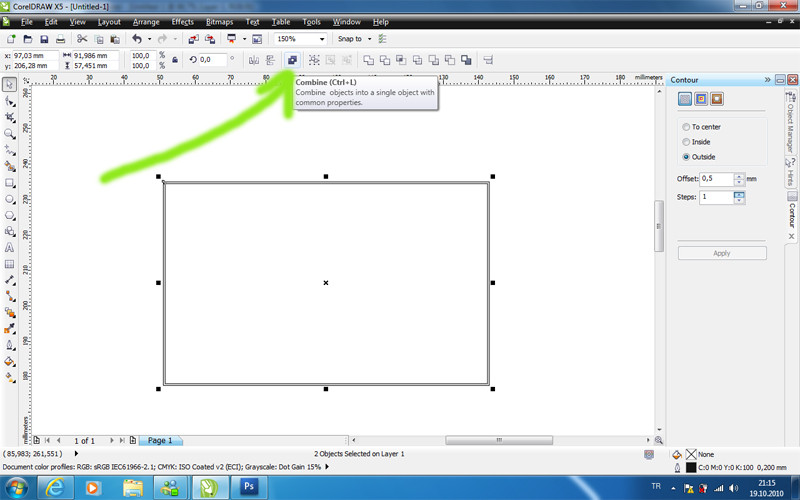Screen dimensions: 800x500
Task: Expand the color profiles status arrow
Action: 327,467
